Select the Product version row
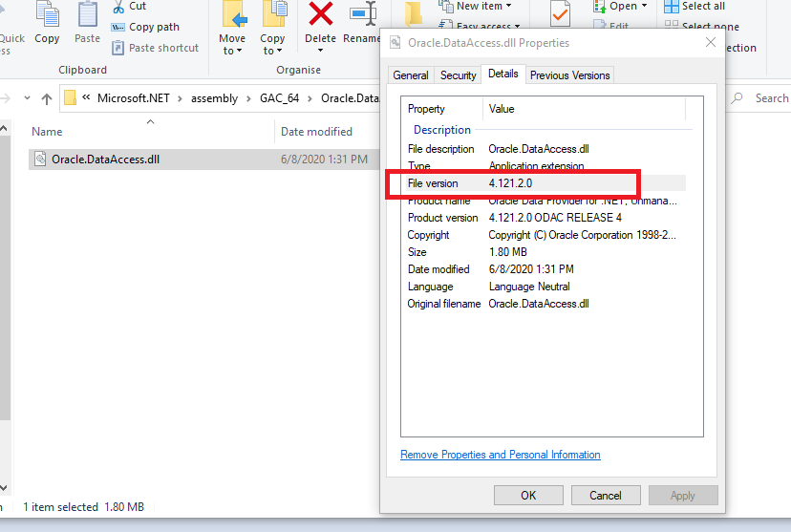 (x=546, y=218)
